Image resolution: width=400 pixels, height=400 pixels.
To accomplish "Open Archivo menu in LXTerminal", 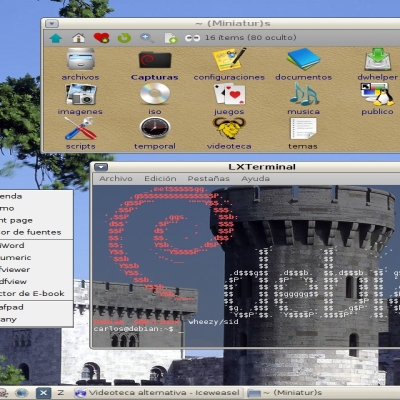I will point(116,179).
